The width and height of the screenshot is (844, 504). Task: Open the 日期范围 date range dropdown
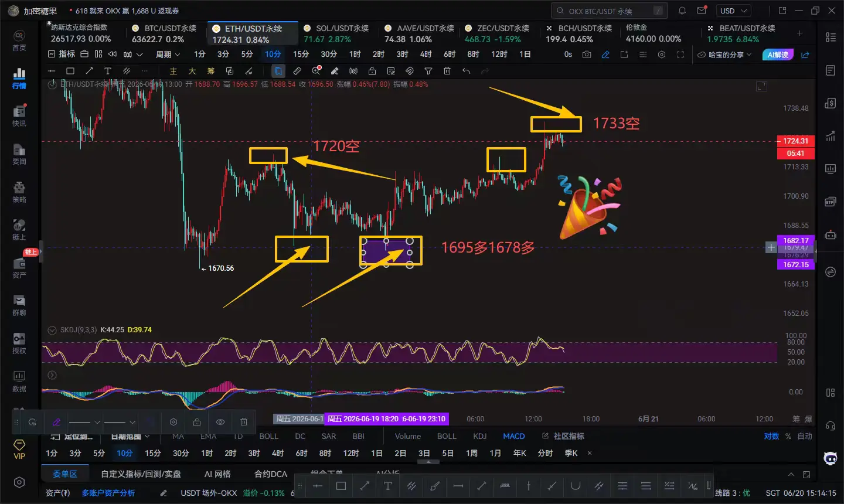coord(130,436)
